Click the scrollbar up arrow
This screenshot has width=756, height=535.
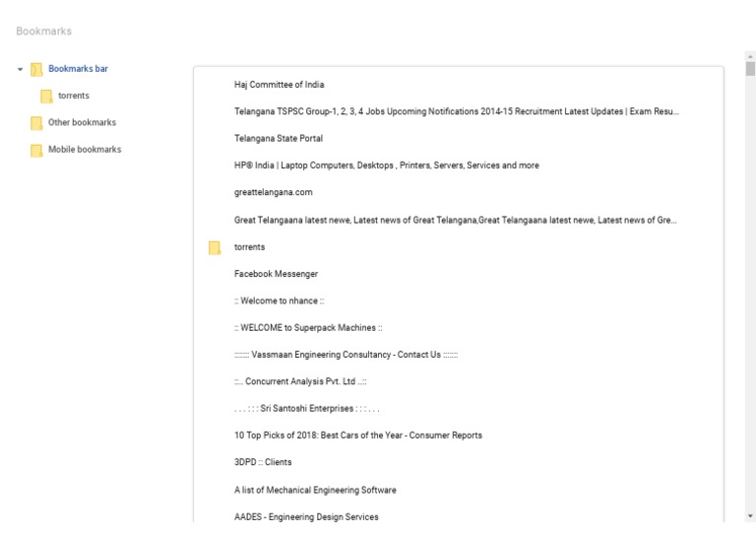[x=750, y=56]
